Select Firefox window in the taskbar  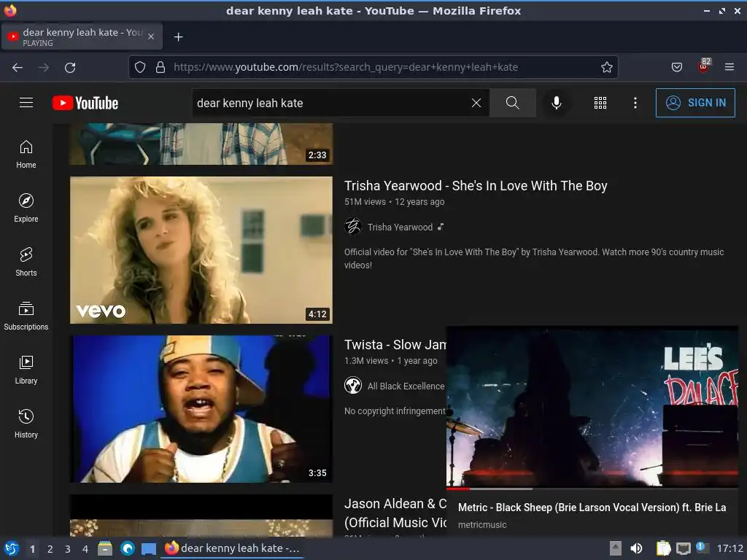coord(233,548)
